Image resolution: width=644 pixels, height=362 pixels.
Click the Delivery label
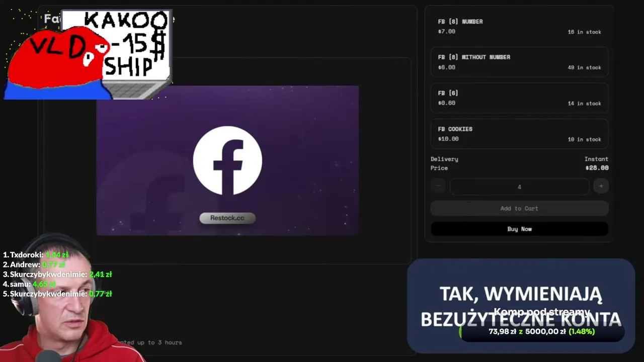[x=444, y=159]
